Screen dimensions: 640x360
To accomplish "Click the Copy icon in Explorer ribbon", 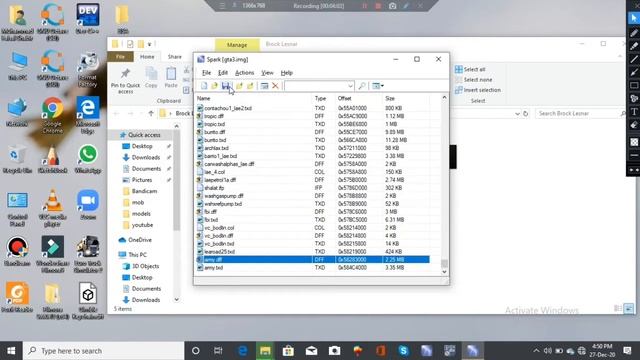I will coord(151,78).
